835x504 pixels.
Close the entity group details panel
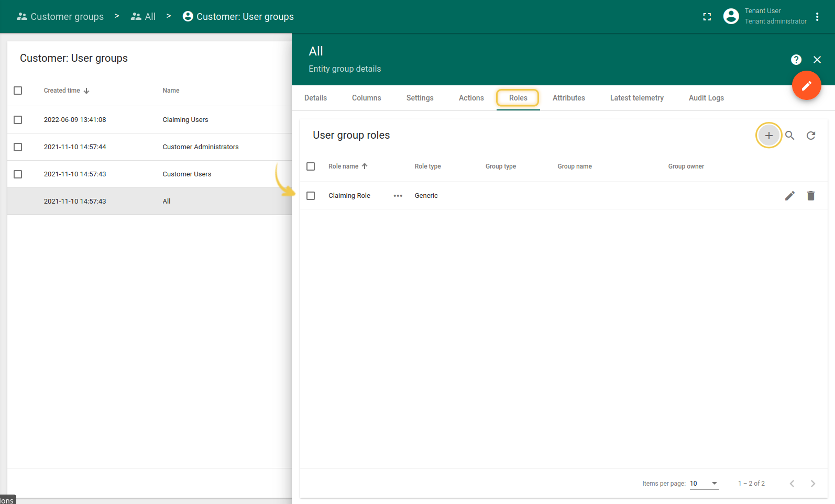pyautogui.click(x=817, y=60)
